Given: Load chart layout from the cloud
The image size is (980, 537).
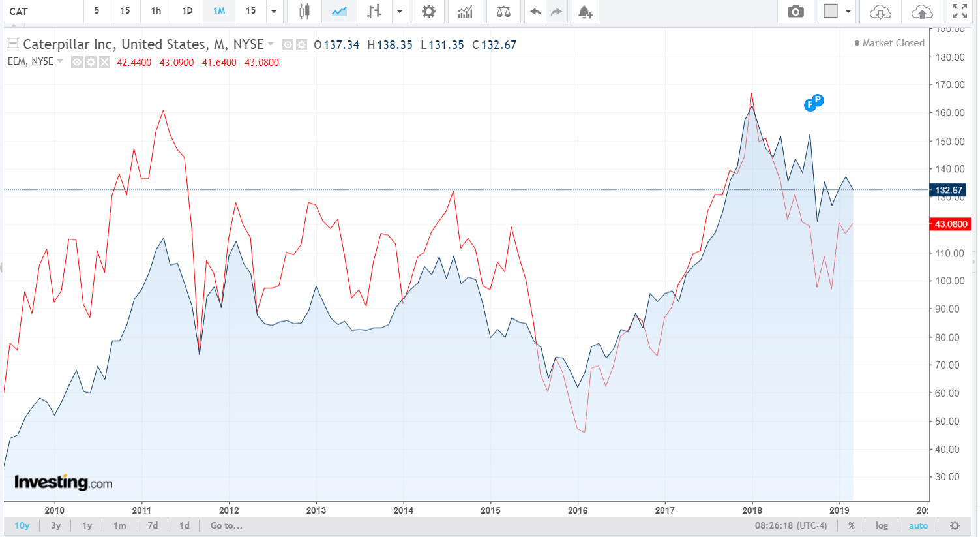Looking at the screenshot, I should click(x=880, y=11).
